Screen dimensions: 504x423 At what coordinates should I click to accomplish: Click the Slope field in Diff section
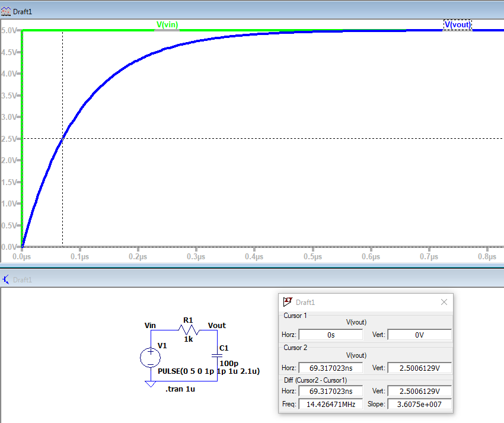click(419, 405)
